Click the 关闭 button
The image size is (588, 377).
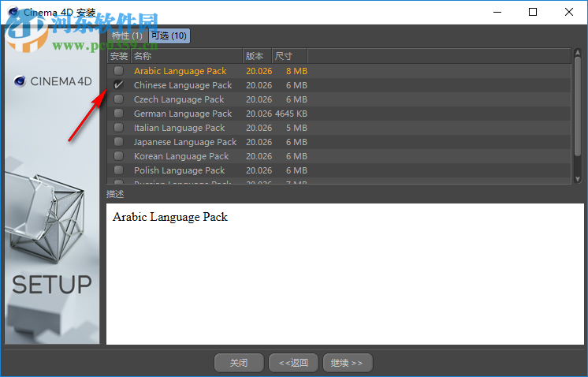click(x=239, y=363)
